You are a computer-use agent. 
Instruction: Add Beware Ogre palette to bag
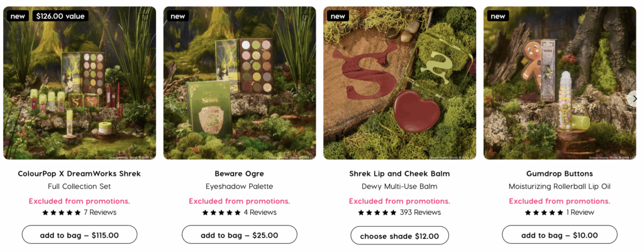click(240, 235)
